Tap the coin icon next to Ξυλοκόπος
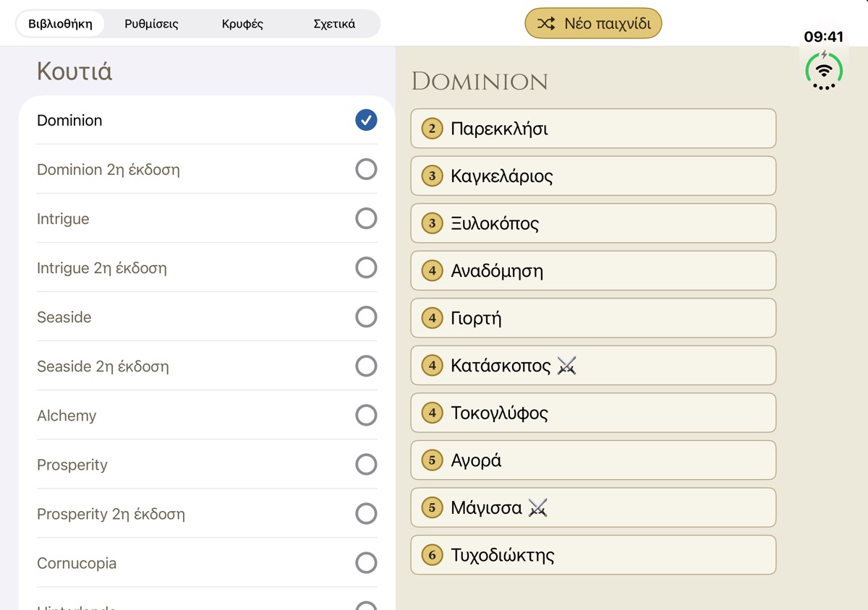The height and width of the screenshot is (610, 868). point(433,223)
